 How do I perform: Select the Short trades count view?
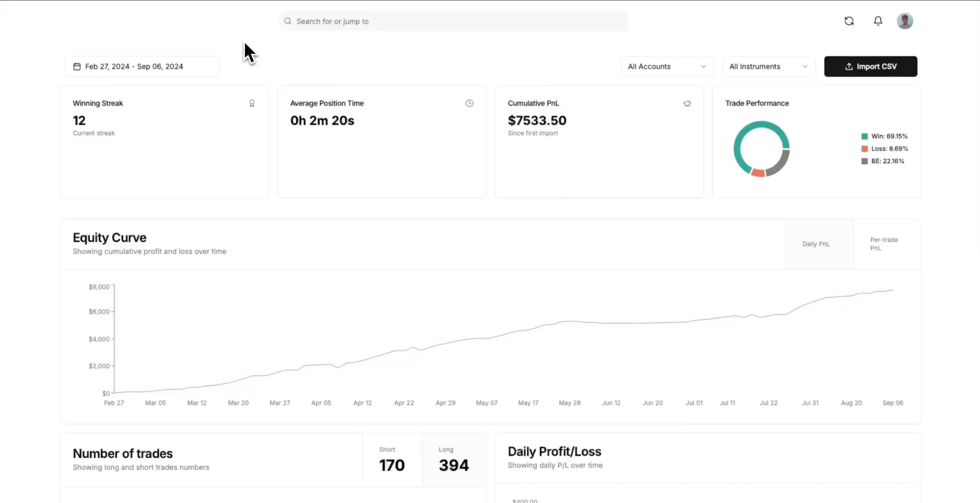[392, 460]
